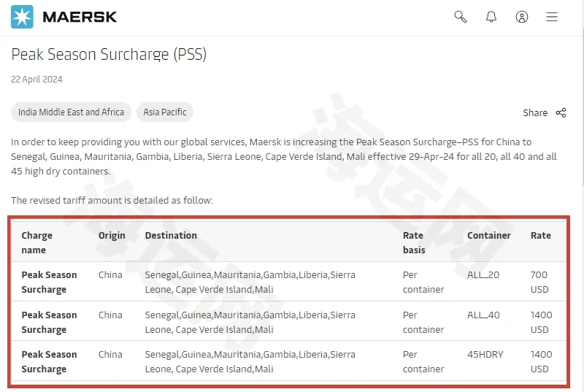584x392 pixels.
Task: Click the Rate basis column header
Action: point(414,242)
